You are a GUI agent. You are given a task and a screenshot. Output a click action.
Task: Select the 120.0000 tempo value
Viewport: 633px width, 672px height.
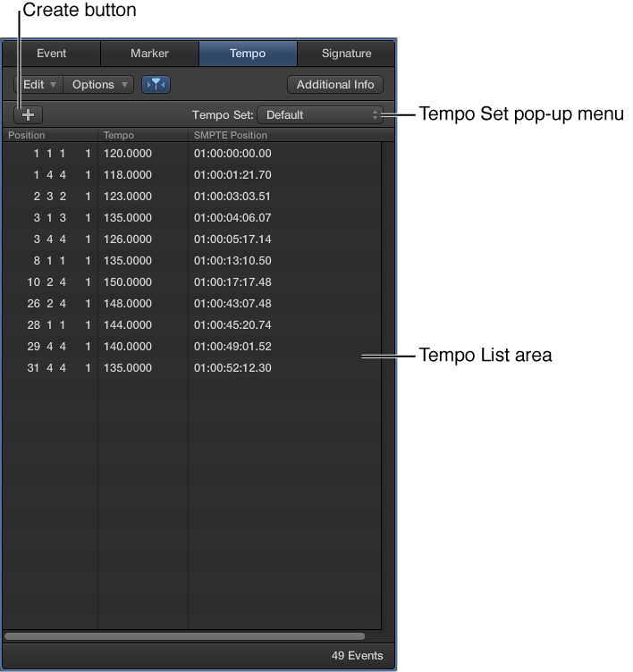[128, 154]
